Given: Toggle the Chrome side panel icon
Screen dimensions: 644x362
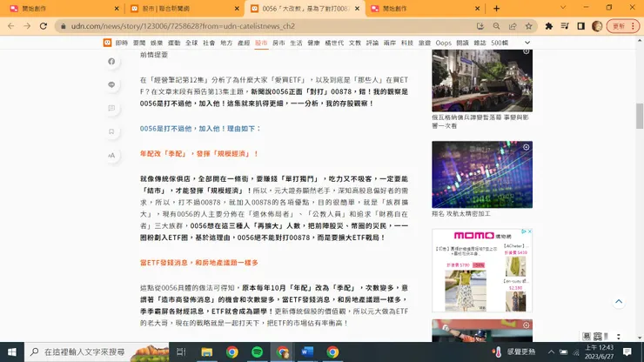Looking at the screenshot, I should pyautogui.click(x=580, y=26).
